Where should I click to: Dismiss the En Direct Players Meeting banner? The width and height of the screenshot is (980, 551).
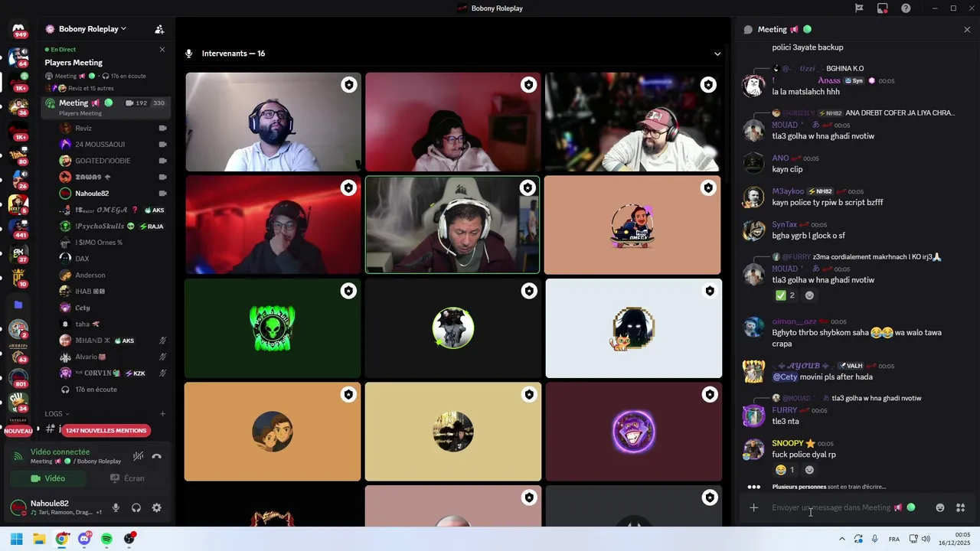point(162,49)
